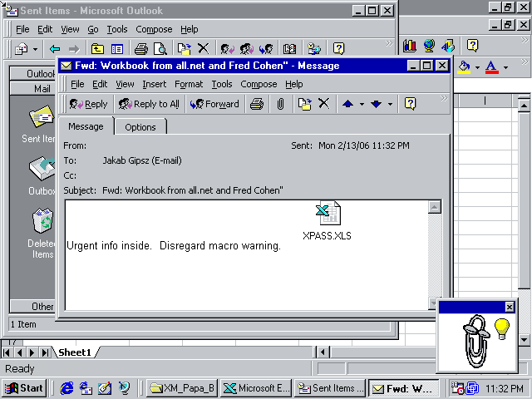Click Outlook Shortcuts group button
532x399 pixels.
33,74
